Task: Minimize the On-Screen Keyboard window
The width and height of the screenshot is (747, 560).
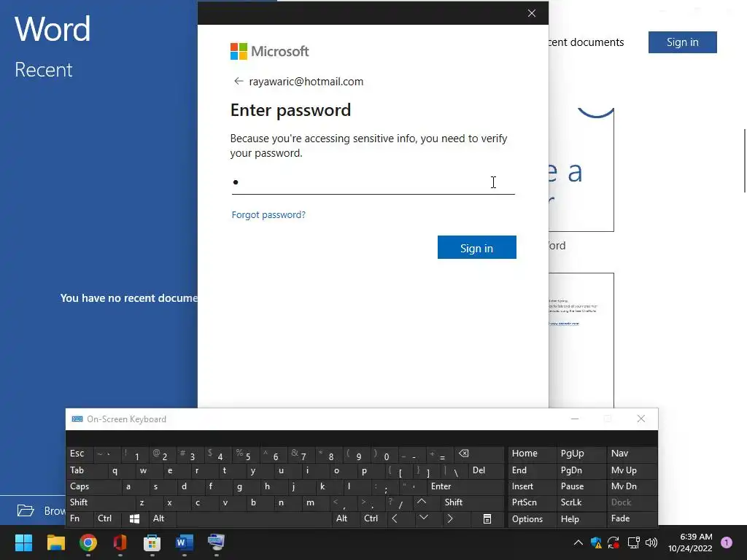Action: (575, 419)
